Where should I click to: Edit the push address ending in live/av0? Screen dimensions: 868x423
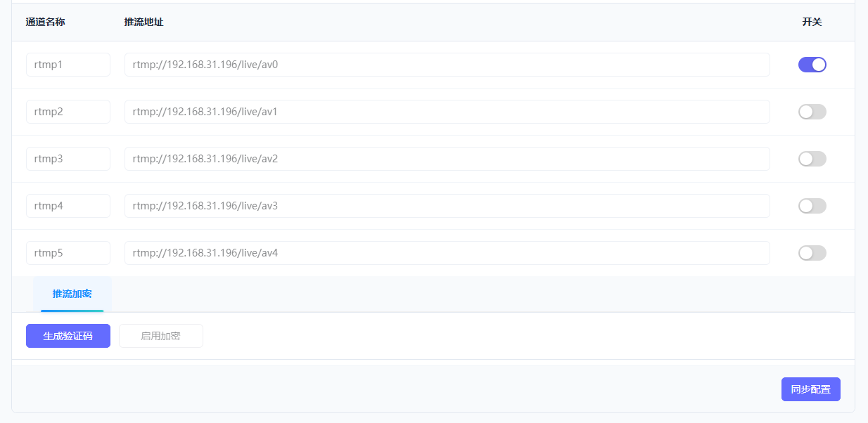click(447, 65)
